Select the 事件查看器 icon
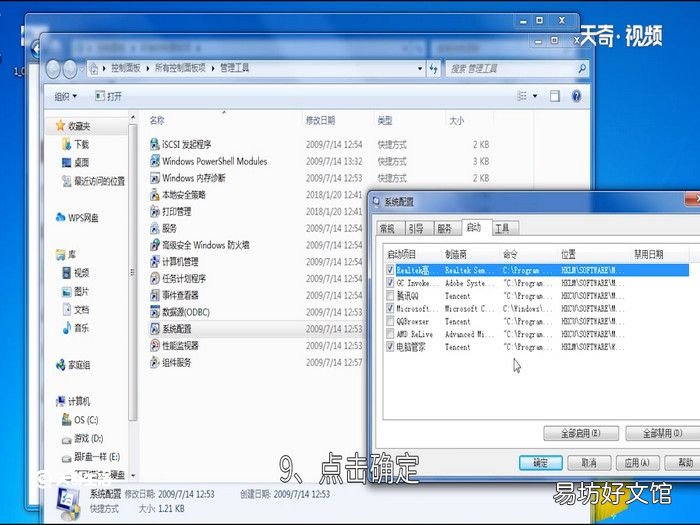The height and width of the screenshot is (525, 700). click(x=154, y=295)
